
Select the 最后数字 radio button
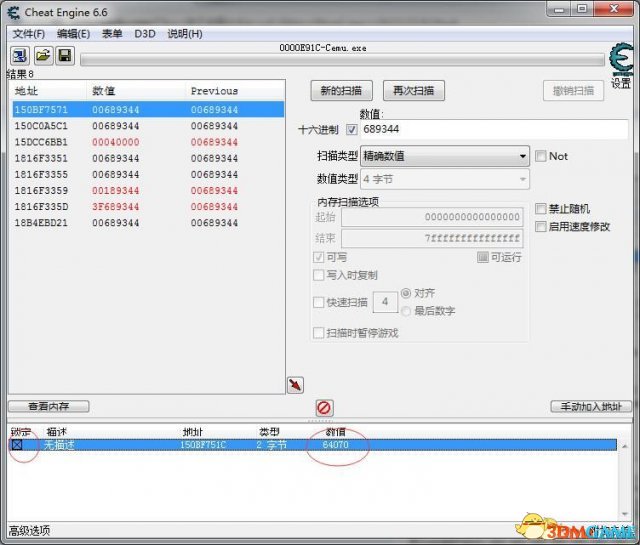[406, 311]
